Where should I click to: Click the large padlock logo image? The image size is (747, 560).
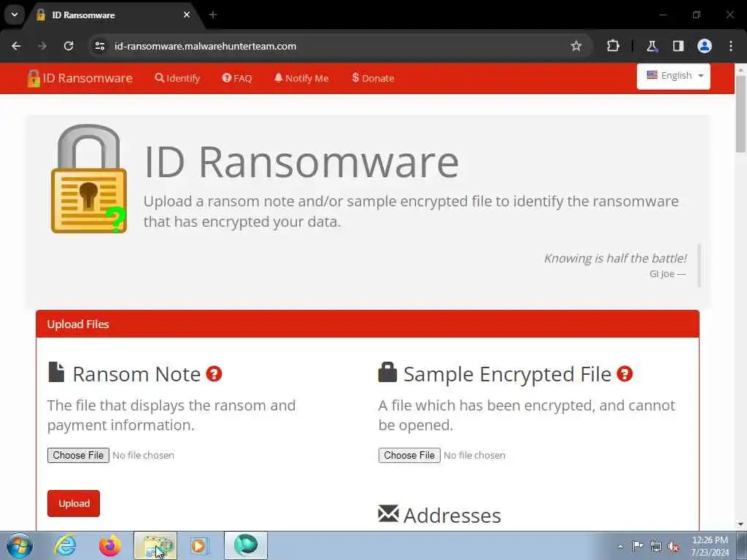tap(88, 179)
